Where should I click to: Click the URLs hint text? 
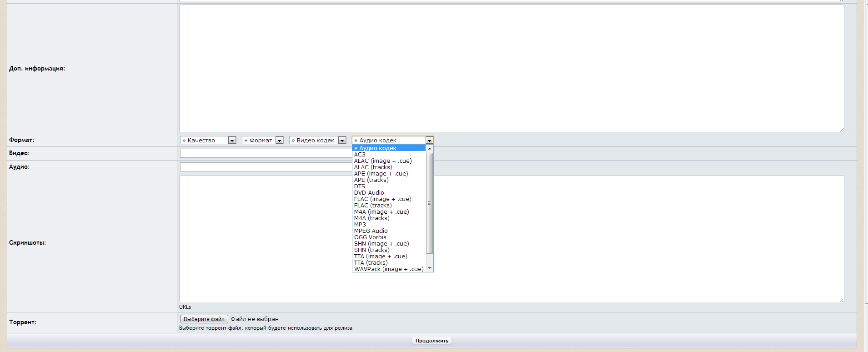(185, 307)
